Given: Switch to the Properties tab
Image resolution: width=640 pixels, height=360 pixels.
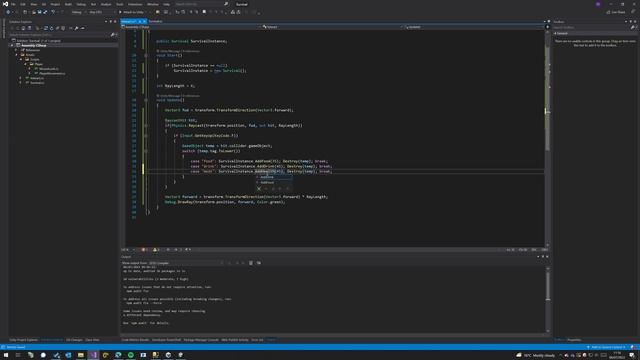Looking at the screenshot, I should (574, 340).
